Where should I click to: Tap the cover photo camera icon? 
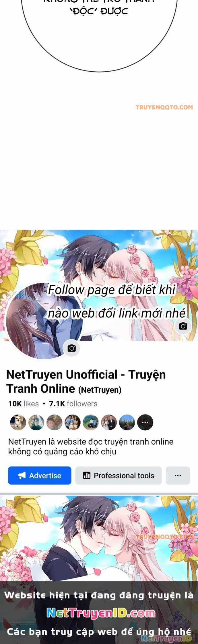point(183,326)
